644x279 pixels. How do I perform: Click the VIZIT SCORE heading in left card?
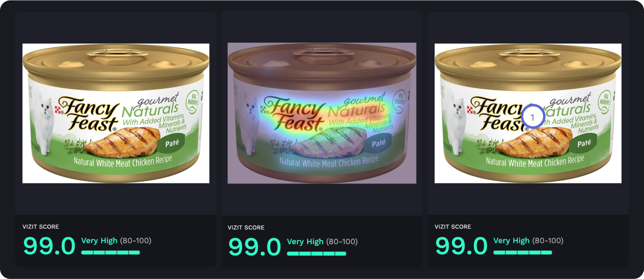41,227
